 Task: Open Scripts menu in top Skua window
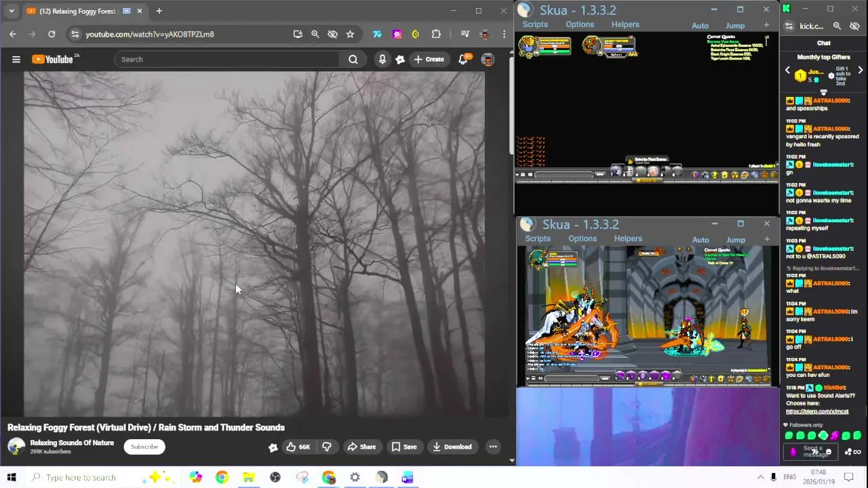(535, 24)
